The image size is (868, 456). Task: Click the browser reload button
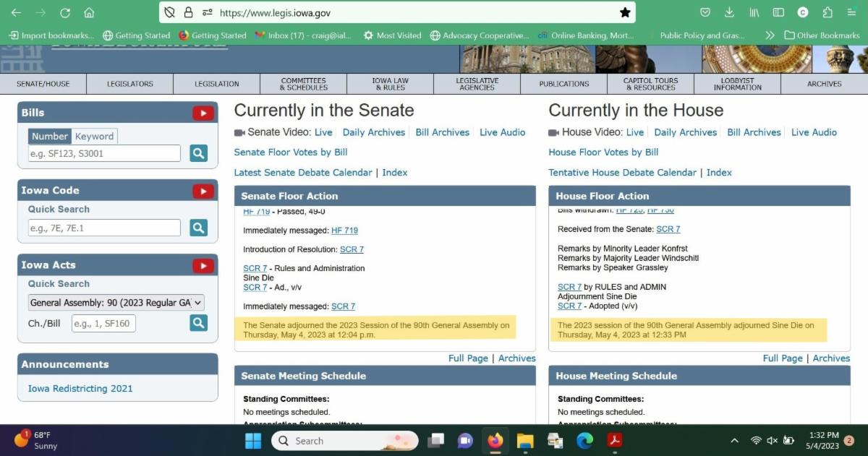point(65,12)
